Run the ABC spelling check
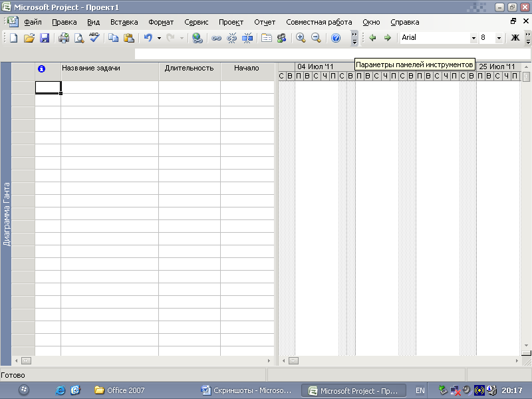The width and height of the screenshot is (532, 399). point(94,37)
